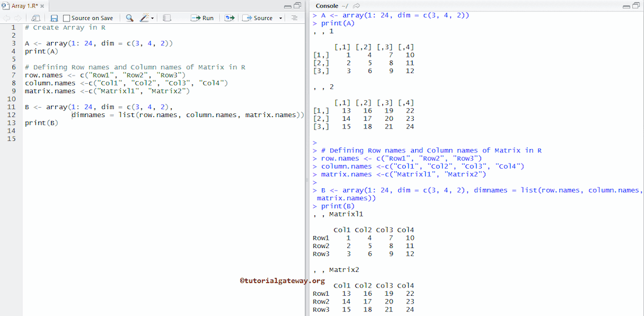Click line number 15 in the editor gutter
The height and width of the screenshot is (316, 644).
click(11, 139)
